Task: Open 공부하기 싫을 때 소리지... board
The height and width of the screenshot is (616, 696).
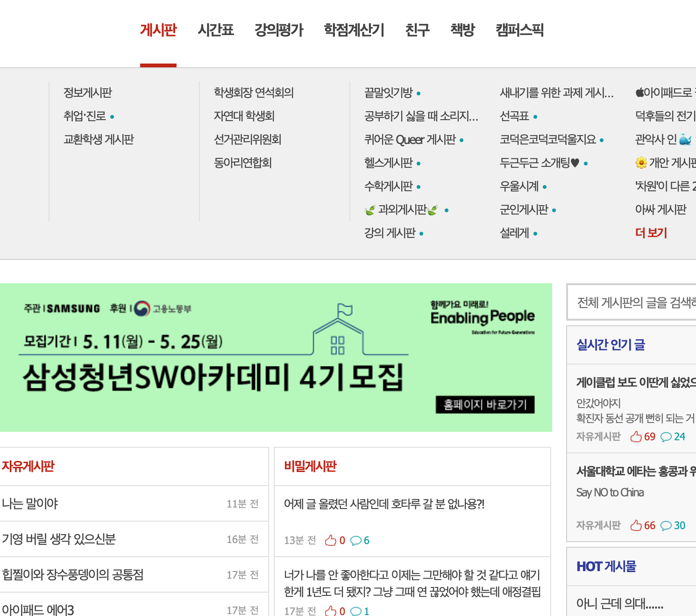Action: (421, 116)
